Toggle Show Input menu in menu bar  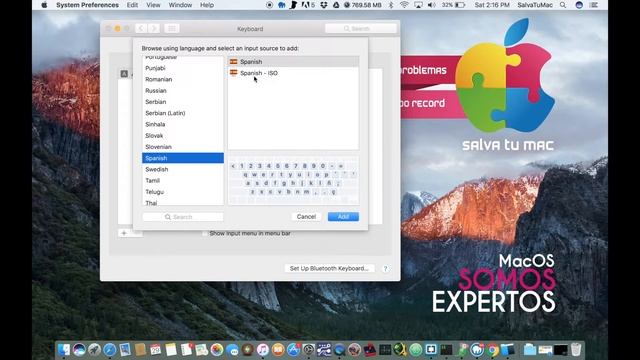[205, 233]
